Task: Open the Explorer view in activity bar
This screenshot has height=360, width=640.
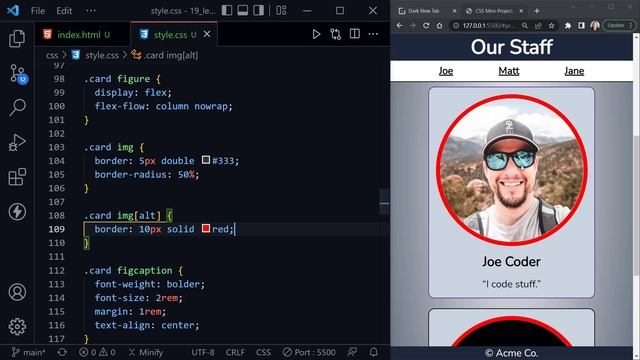Action: (17, 38)
